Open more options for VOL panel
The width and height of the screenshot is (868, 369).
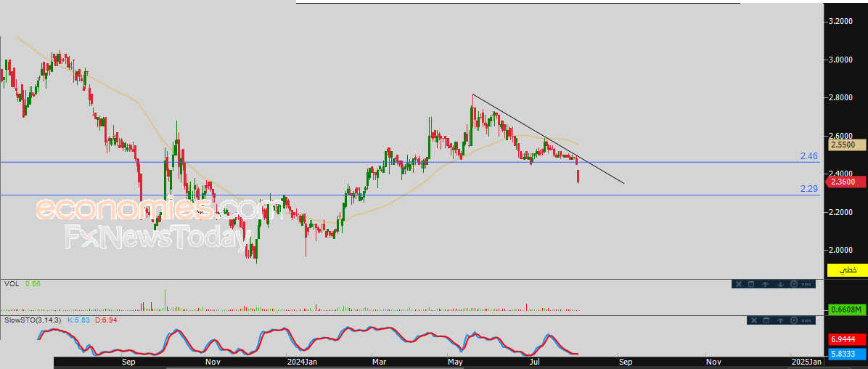click(x=806, y=284)
